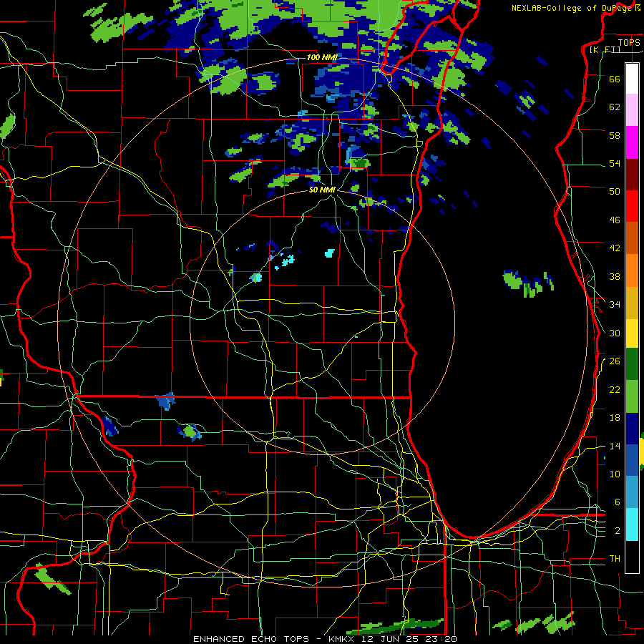Select the yellow legend swatch

(x=632, y=333)
